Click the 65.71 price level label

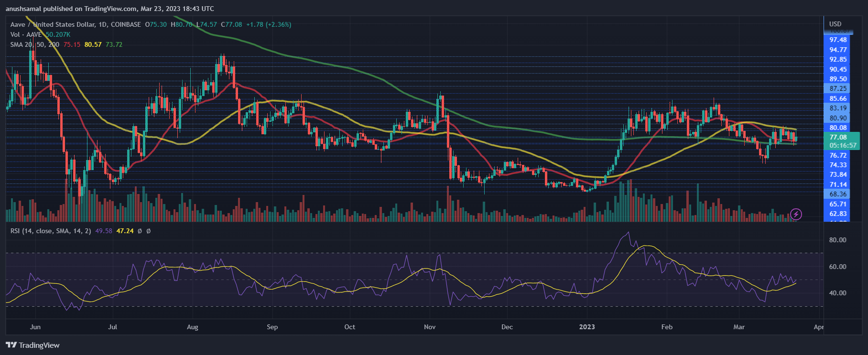(838, 204)
